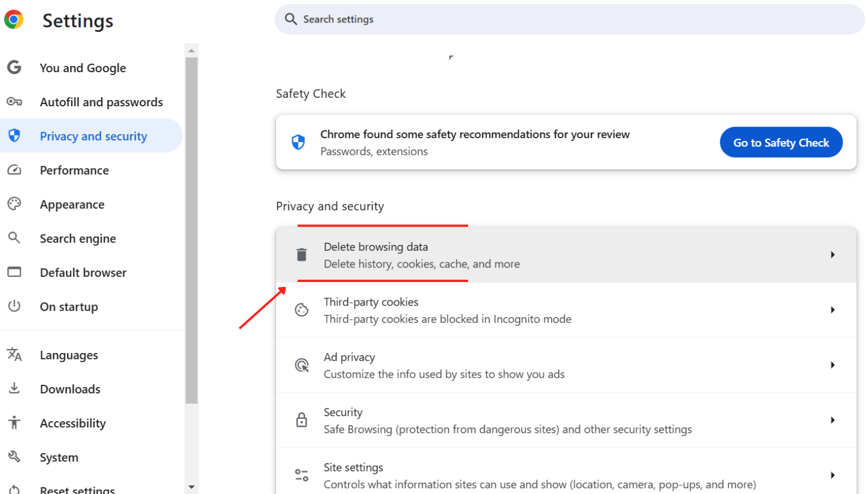Click the Third-party cookies cookie icon
The image size is (868, 494).
(x=302, y=309)
